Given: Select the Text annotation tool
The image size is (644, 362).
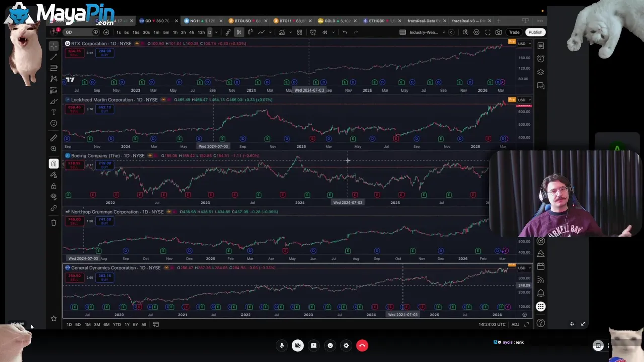Looking at the screenshot, I should click(54, 113).
